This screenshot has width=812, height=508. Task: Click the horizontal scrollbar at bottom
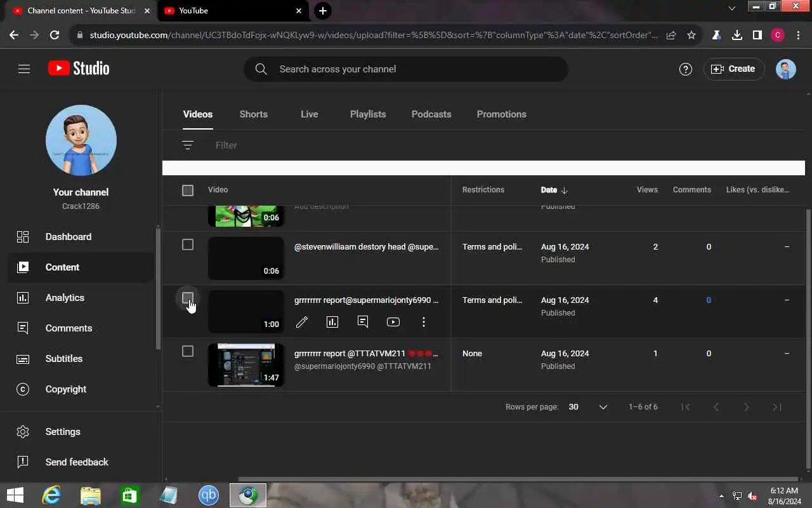click(x=518, y=479)
